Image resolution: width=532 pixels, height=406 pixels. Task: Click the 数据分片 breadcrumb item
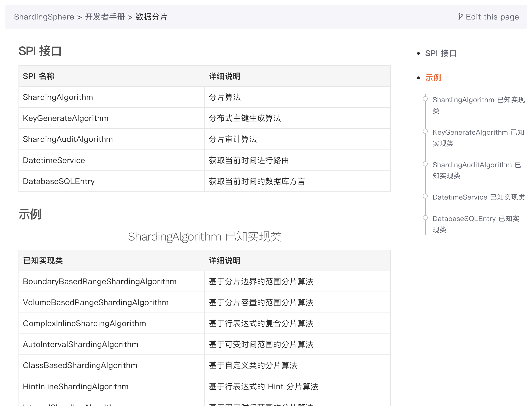click(x=151, y=17)
